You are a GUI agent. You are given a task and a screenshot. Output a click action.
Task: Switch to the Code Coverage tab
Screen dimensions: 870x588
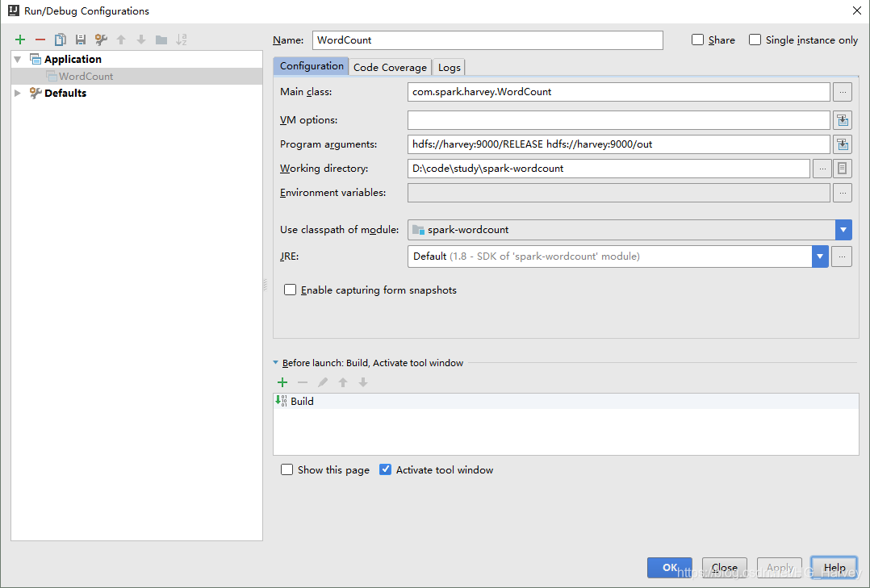coord(390,67)
